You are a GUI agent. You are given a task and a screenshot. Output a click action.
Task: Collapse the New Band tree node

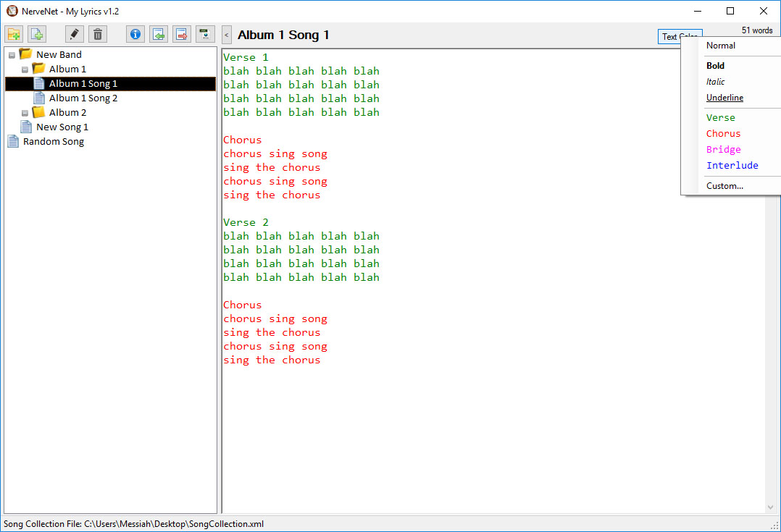click(12, 55)
